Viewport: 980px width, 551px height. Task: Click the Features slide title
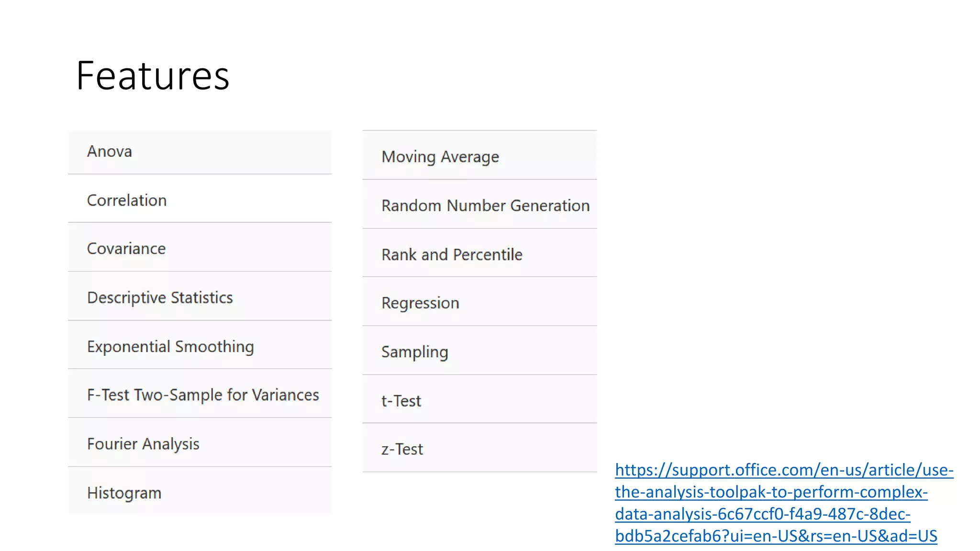[x=153, y=76]
